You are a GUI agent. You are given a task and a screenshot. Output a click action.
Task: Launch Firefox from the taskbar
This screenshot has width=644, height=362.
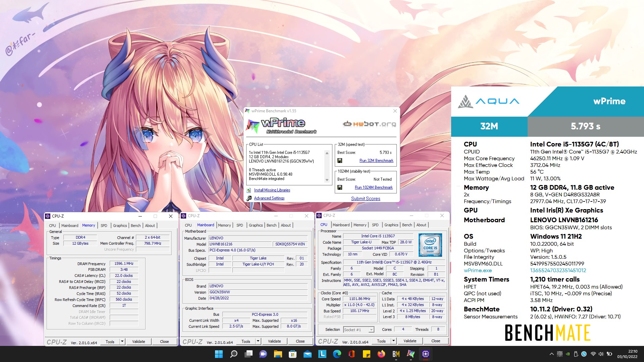(x=381, y=354)
